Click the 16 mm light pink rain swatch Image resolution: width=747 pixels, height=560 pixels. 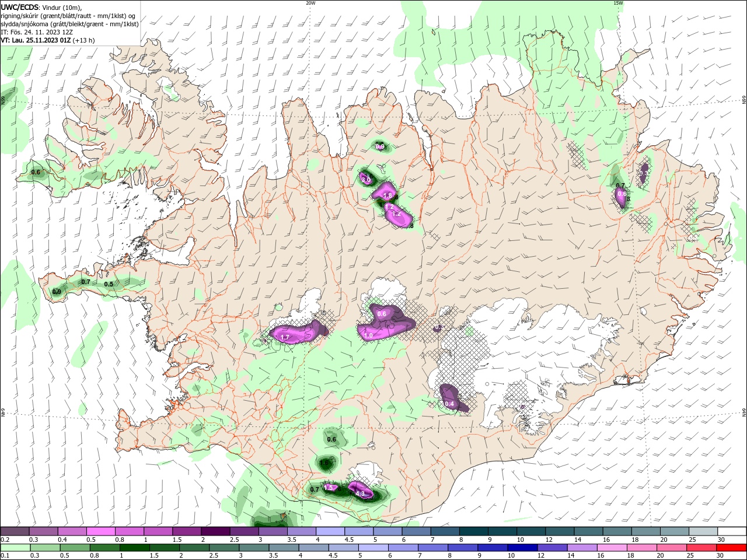pyautogui.click(x=611, y=548)
